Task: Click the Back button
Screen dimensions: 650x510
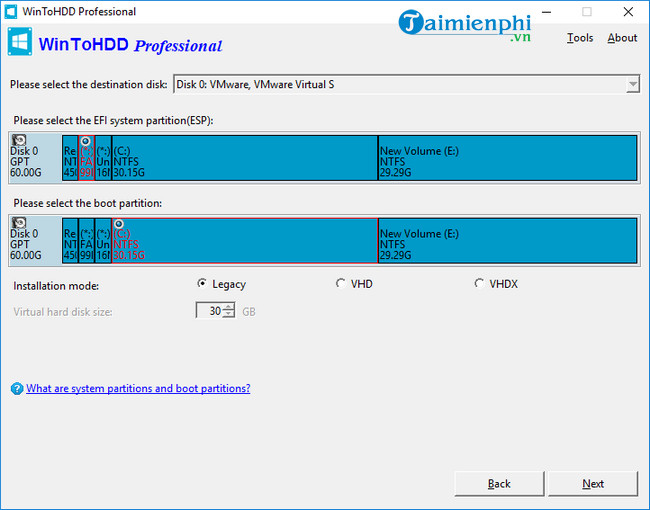Action: [x=499, y=483]
